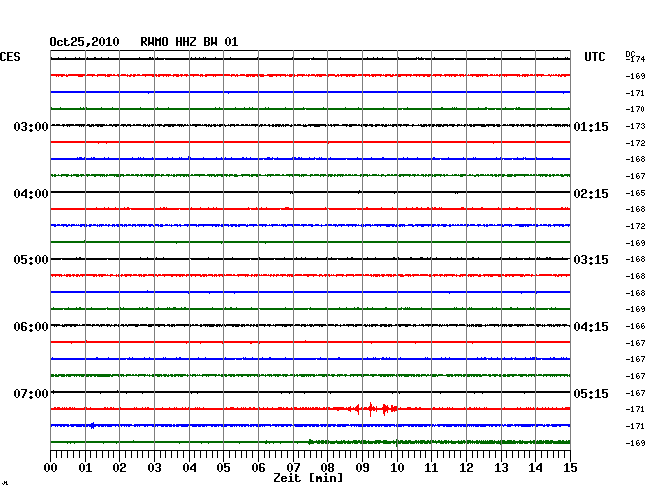The width and height of the screenshot is (650, 494).
Task: Click minute tick label 00
Action: (x=51, y=468)
